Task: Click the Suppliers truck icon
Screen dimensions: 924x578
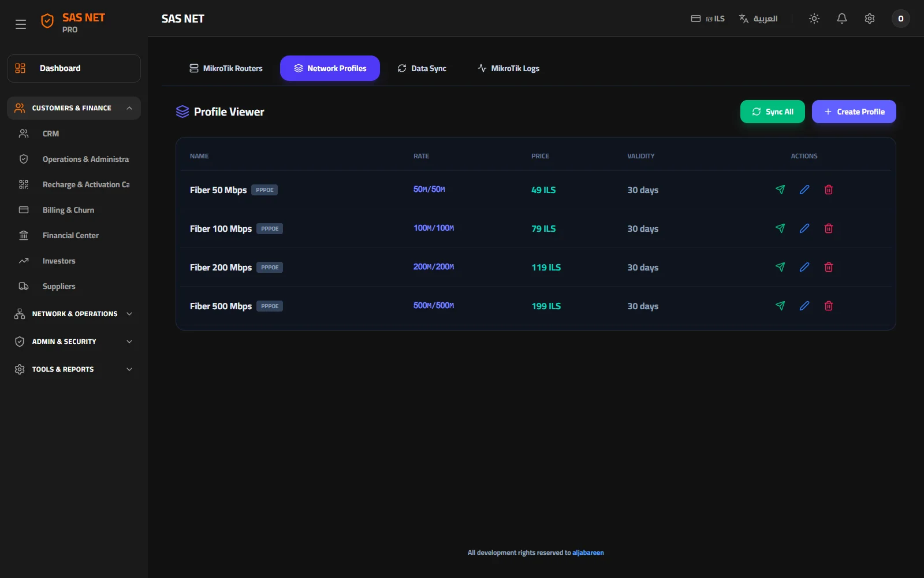Action: (24, 286)
